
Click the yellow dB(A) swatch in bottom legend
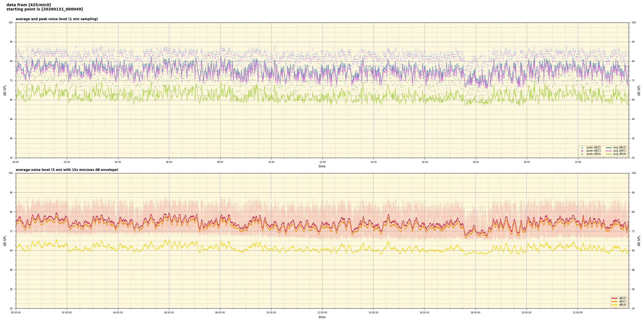614,305
